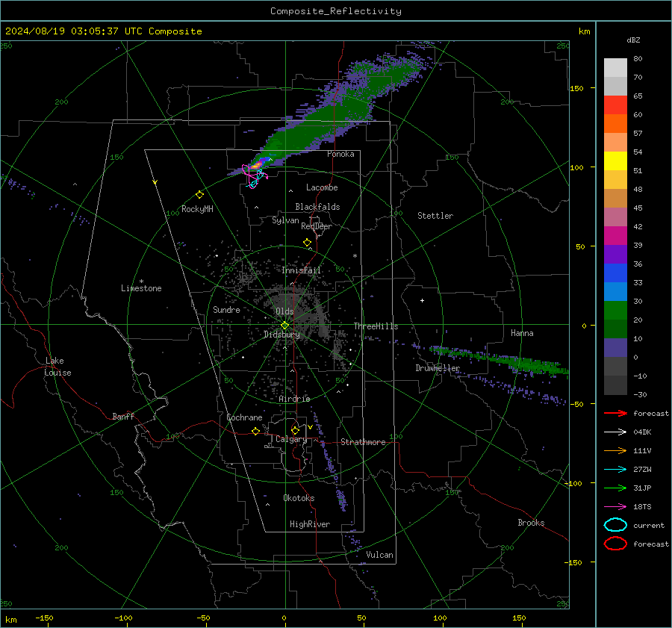Click the 'km' label in bottom-left corner
672x628 pixels.
point(10,620)
